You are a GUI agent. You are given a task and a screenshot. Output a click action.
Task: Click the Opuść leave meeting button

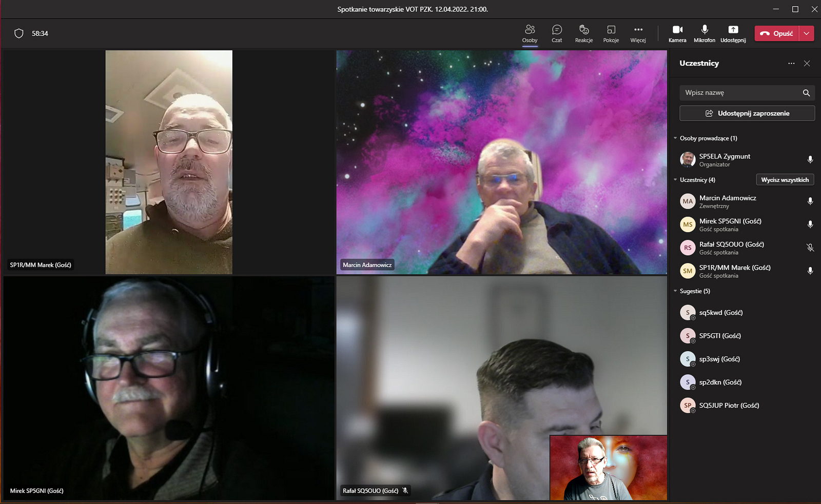(777, 33)
